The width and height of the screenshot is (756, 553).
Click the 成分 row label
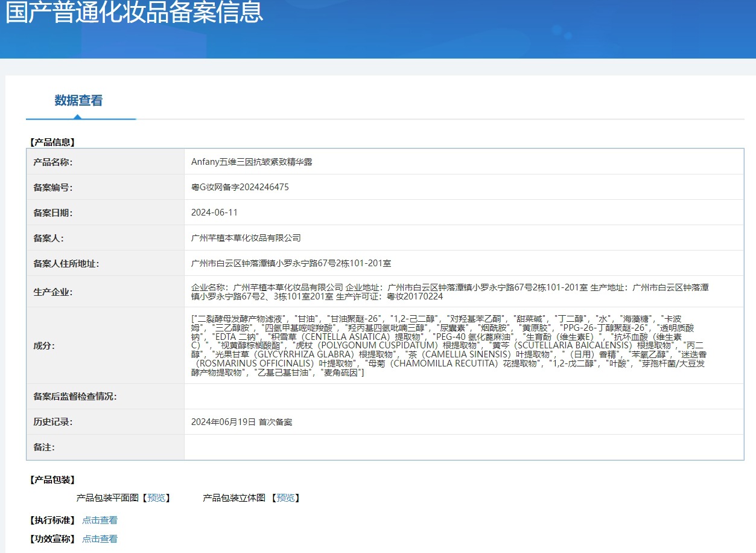point(44,346)
